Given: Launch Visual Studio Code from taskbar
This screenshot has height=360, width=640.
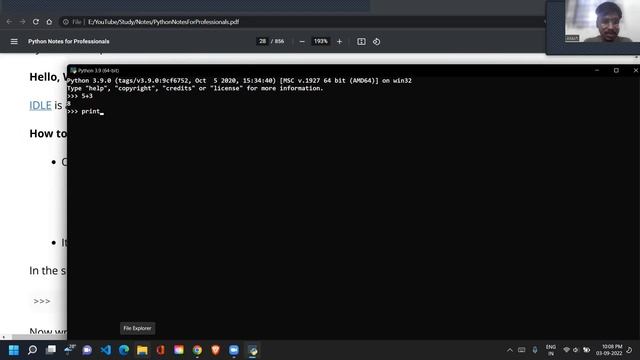Looking at the screenshot, I should coord(105,350).
